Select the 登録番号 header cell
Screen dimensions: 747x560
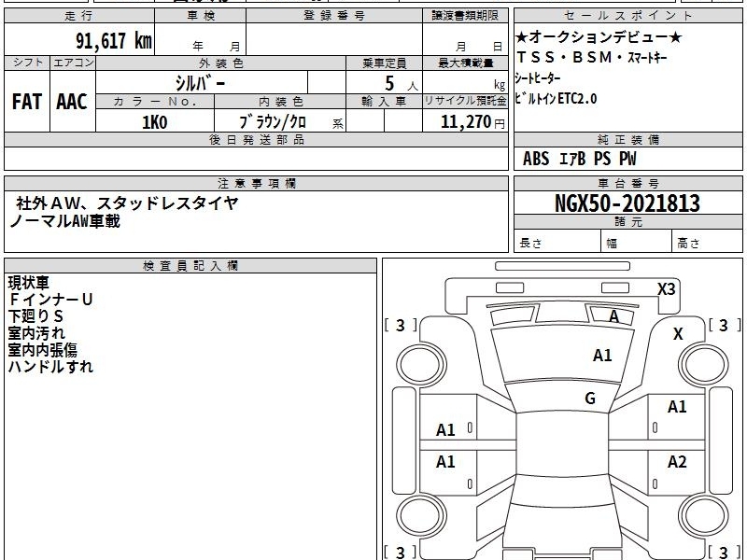coord(334,16)
